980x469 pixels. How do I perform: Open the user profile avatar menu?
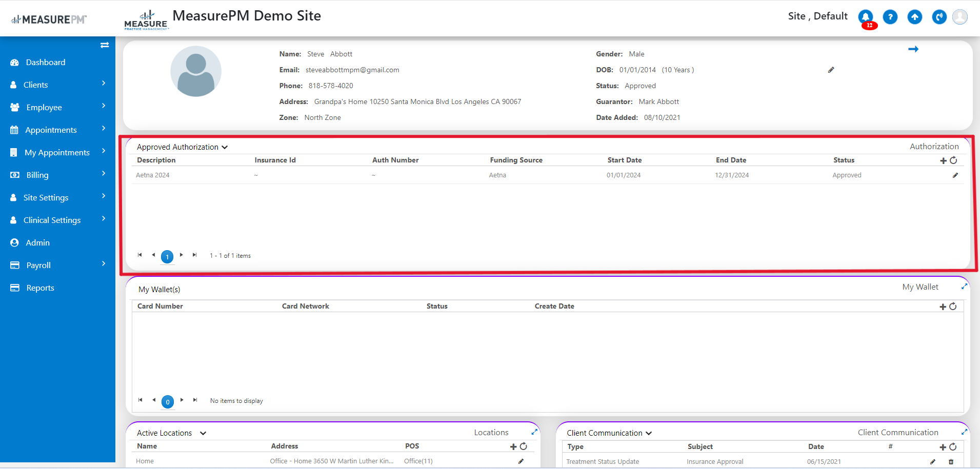(960, 17)
